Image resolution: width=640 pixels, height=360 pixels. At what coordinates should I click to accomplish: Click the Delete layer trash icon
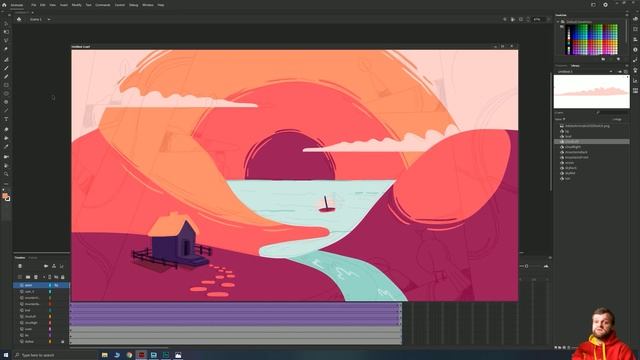pos(36,277)
